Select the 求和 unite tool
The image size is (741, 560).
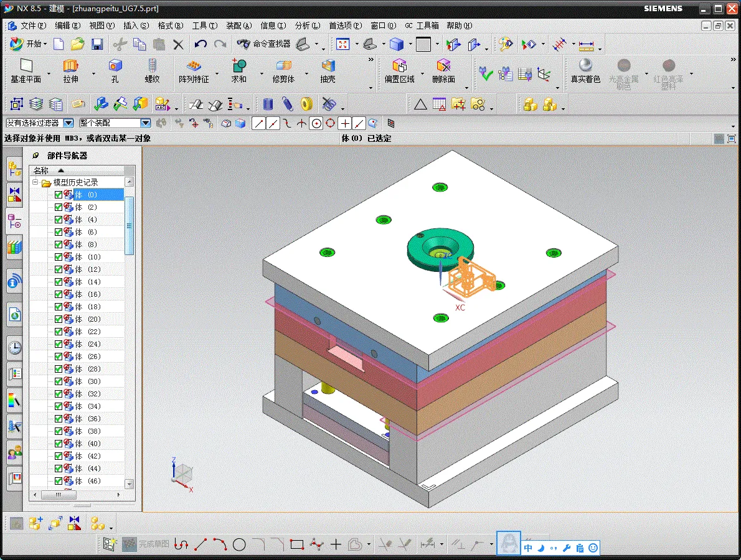(x=238, y=71)
